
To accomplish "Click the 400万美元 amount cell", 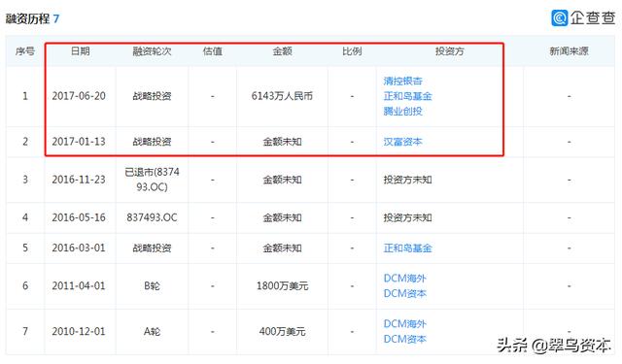I will point(283,332).
